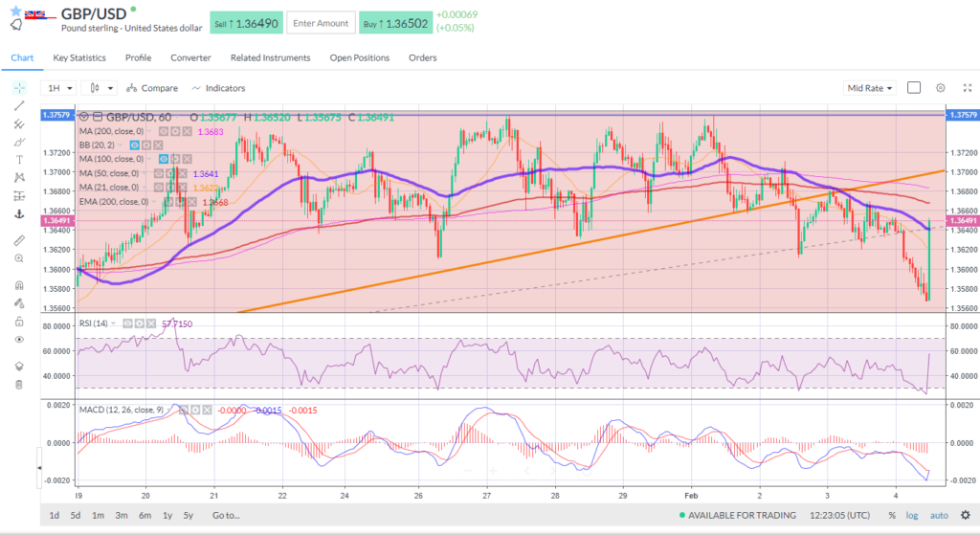Open the 1H timeframe dropdown
The height and width of the screenshot is (535, 980).
click(x=61, y=88)
